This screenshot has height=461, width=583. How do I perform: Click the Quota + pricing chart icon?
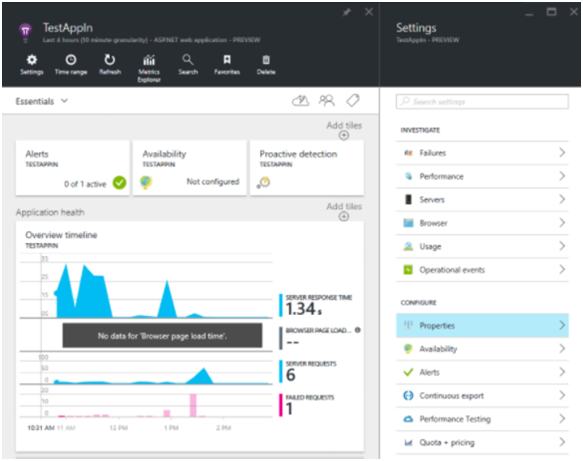408,442
